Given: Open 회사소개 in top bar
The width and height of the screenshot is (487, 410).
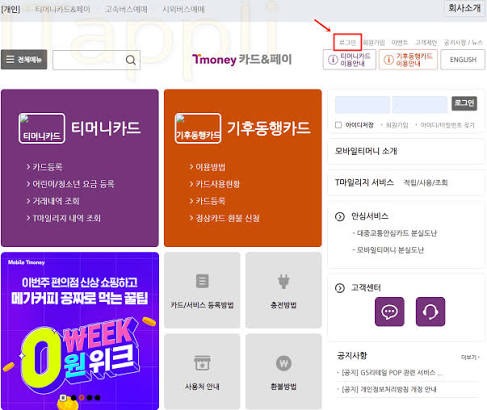Looking at the screenshot, I should point(465,8).
